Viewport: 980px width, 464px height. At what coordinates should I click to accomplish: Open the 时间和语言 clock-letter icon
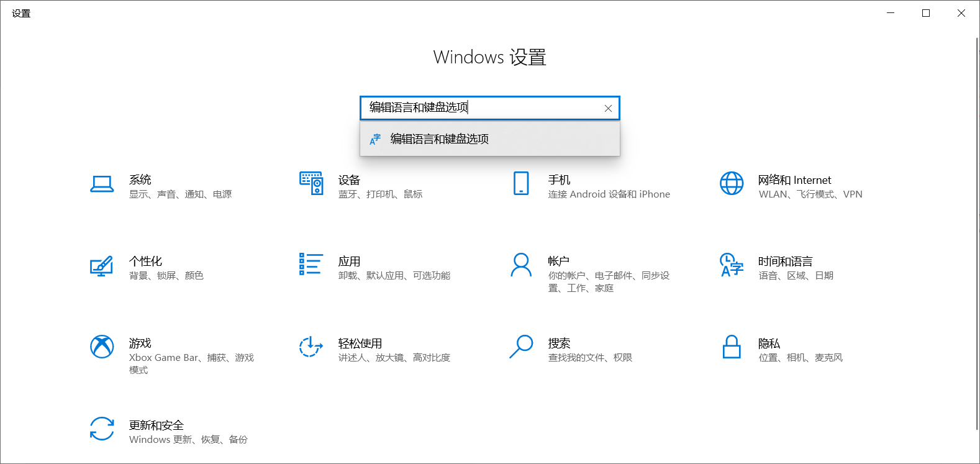pos(732,265)
